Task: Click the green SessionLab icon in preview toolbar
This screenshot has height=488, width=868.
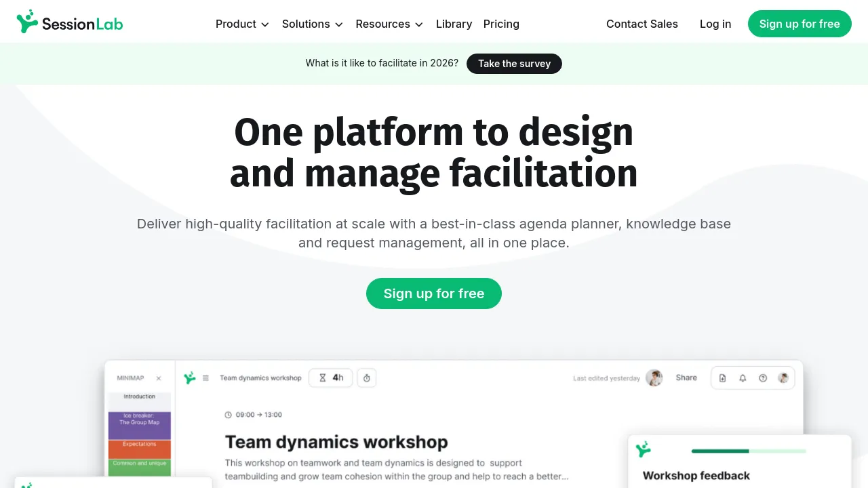Action: pyautogui.click(x=190, y=378)
